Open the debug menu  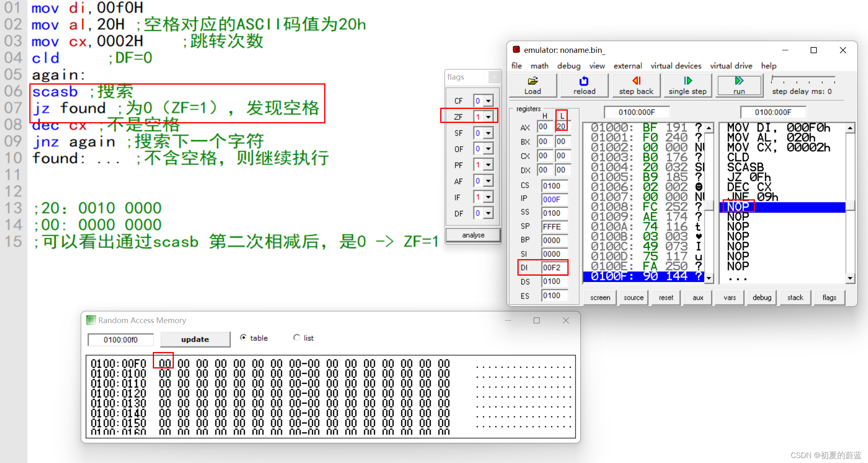(x=568, y=66)
